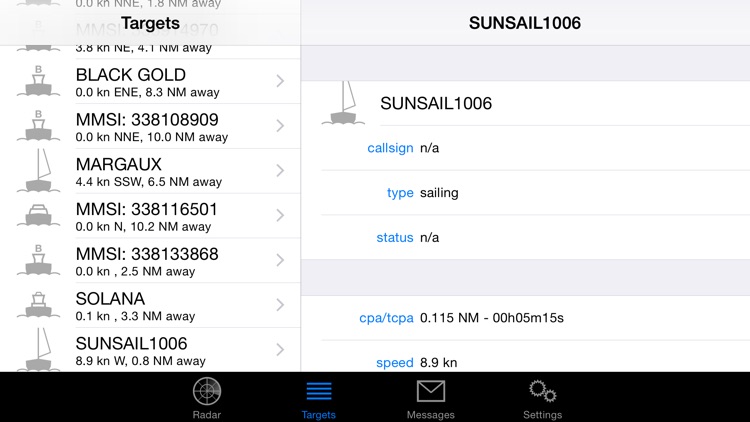Click the MARGAUX sailboat icon
The width and height of the screenshot is (750, 422).
coord(38,171)
